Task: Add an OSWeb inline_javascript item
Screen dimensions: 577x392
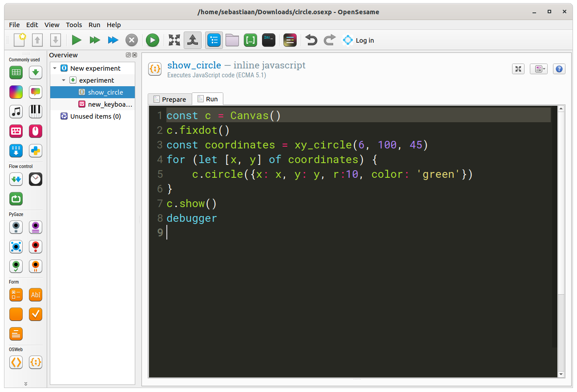Action: (35, 362)
